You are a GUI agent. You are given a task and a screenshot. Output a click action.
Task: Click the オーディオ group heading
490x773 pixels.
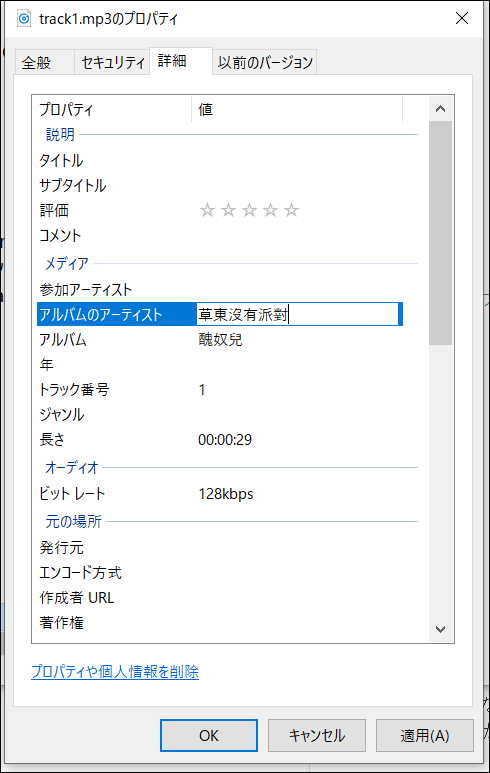pos(72,467)
